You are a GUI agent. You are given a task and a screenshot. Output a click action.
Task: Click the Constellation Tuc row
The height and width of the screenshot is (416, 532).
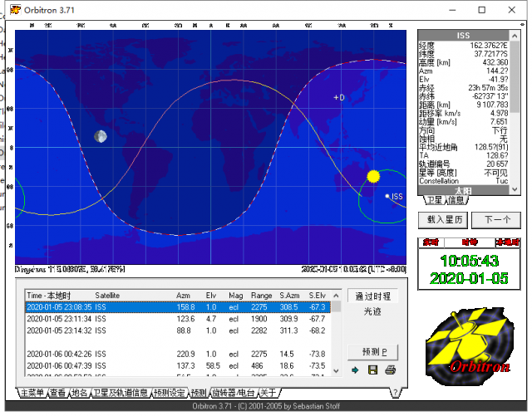463,181
